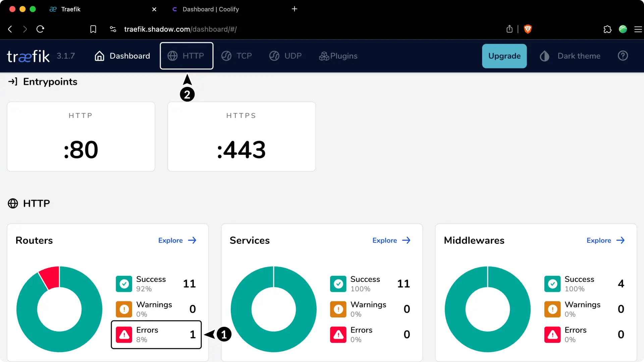Click the red error slice of Routers chart
Screen dimensions: 644x362
pos(51,277)
